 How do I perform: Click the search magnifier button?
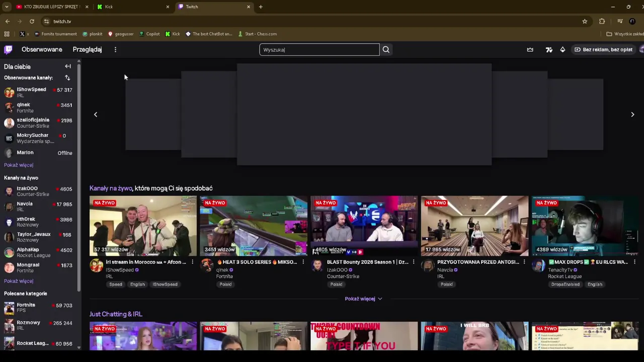pyautogui.click(x=386, y=49)
